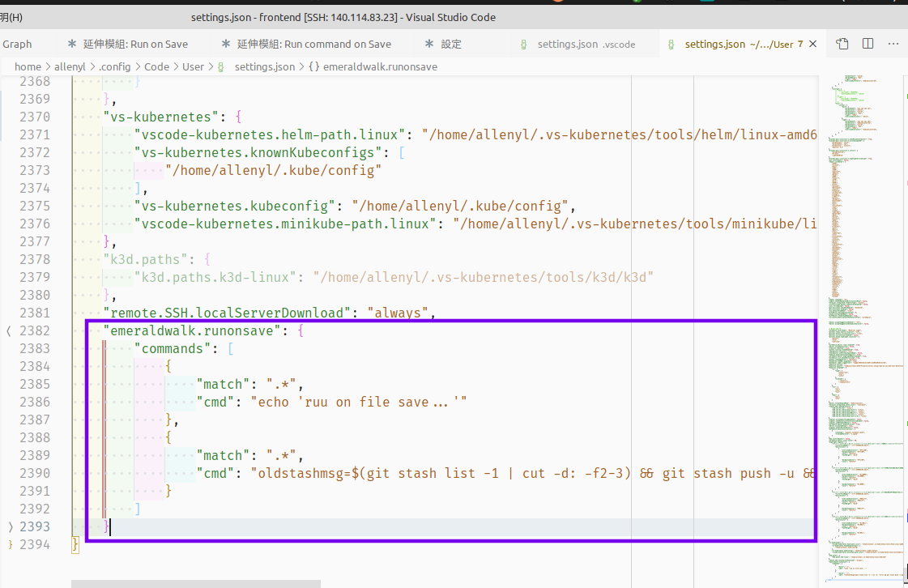908x588 pixels.
Task: Expand the settings.json breadcrumb
Action: (x=265, y=66)
